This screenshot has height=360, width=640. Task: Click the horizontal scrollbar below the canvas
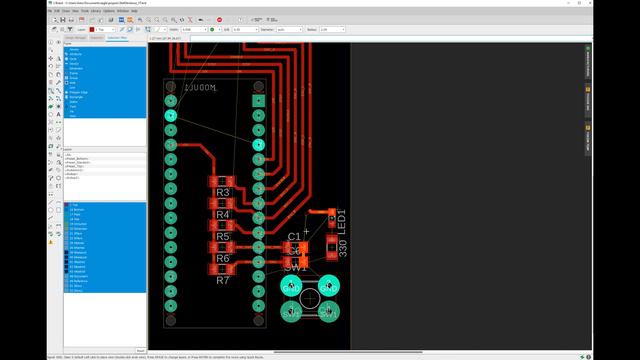click(x=348, y=352)
